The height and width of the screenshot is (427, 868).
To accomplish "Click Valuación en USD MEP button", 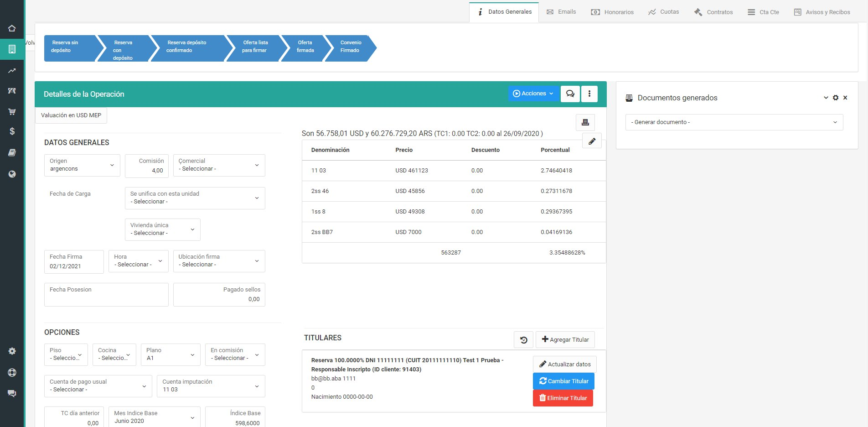I will (71, 115).
